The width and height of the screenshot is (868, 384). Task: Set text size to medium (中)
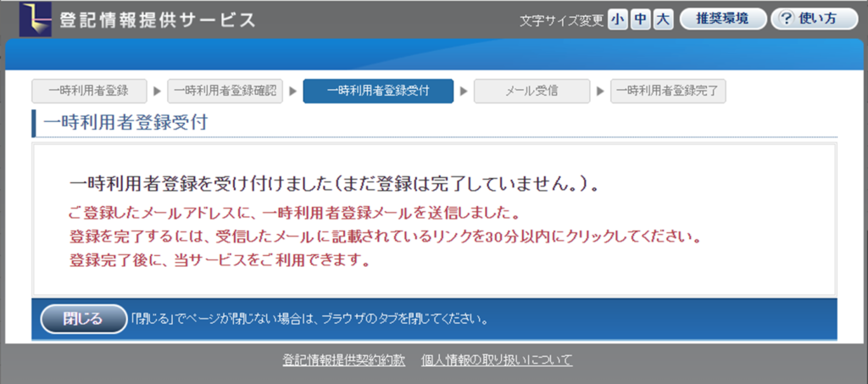[x=640, y=19]
